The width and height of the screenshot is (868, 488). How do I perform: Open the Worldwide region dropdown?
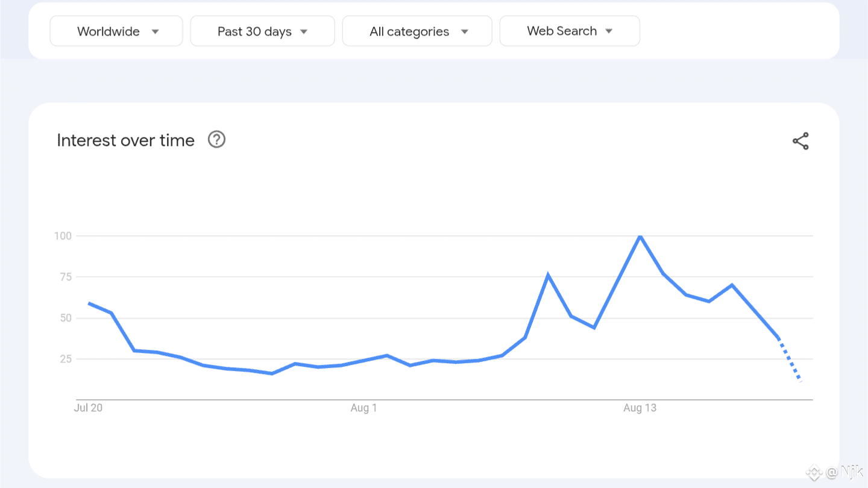coord(116,31)
